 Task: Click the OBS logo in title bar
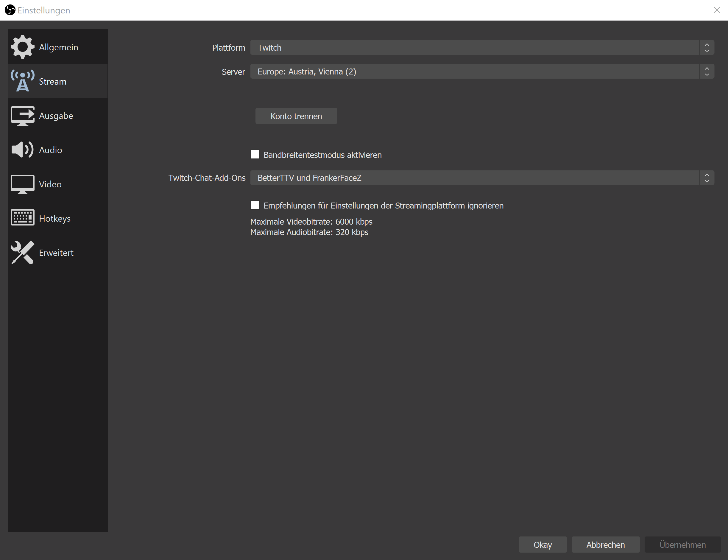(10, 10)
